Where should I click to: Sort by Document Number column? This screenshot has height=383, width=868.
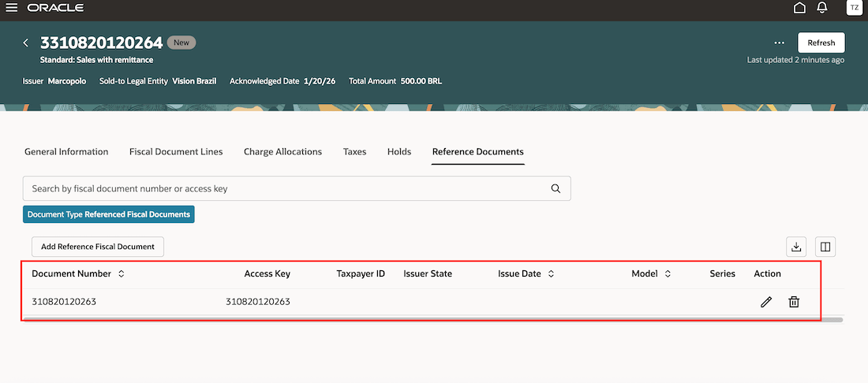point(121,274)
